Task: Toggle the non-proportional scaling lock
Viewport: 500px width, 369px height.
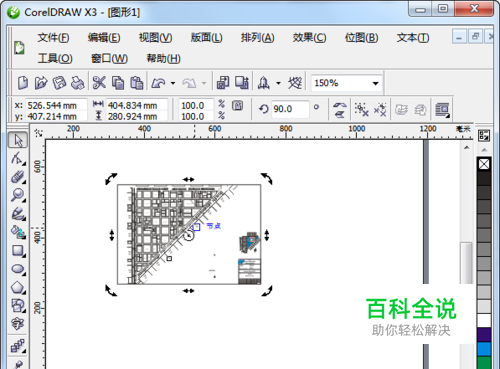Action: [237, 106]
